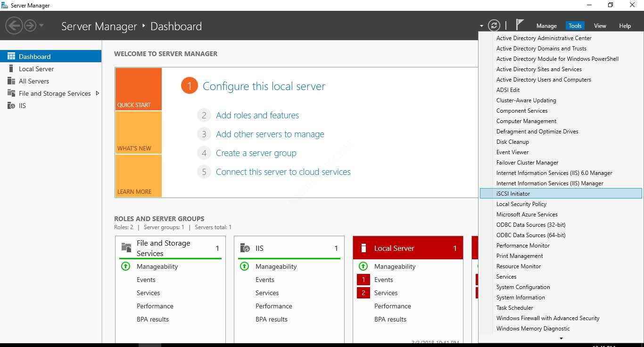Open Active Directory Module for Windows PowerShell
Screen dimensions: 644x347
[x=561, y=59]
